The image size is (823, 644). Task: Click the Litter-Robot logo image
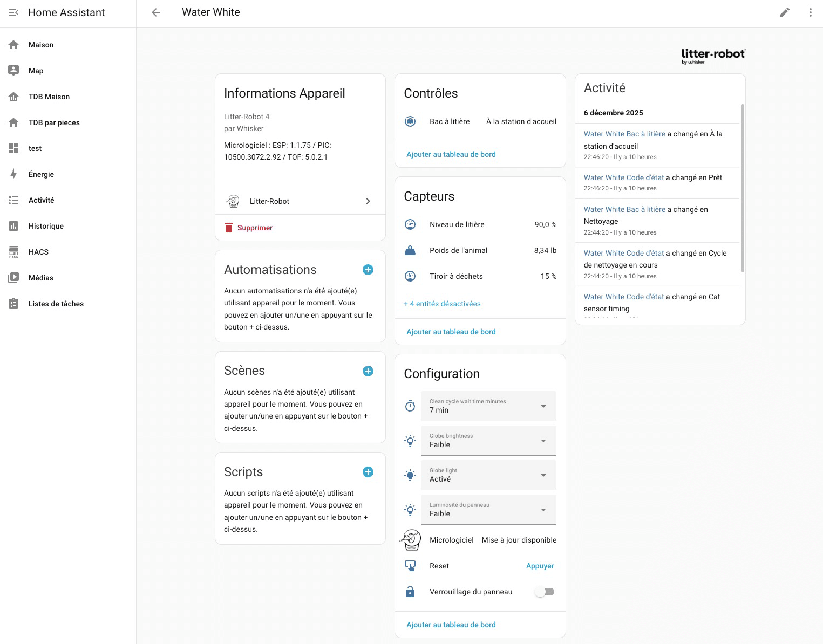[713, 56]
